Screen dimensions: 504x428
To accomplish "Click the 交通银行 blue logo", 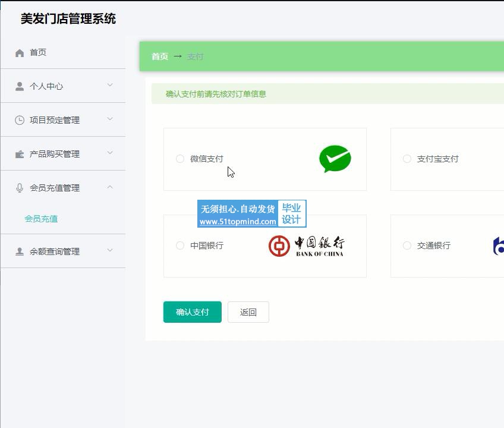I will coord(499,246).
